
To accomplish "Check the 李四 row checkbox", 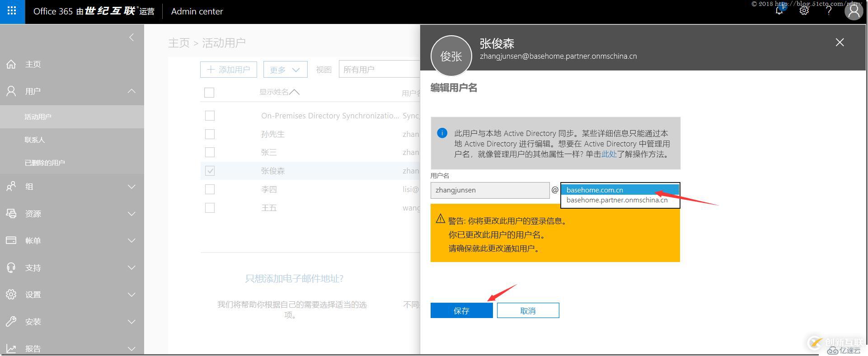I will pyautogui.click(x=210, y=189).
